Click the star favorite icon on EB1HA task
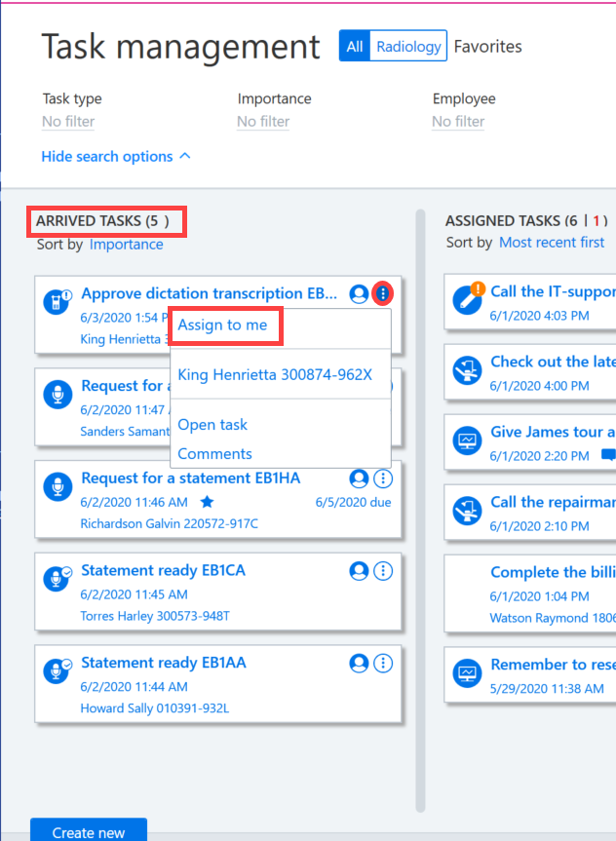616x841 pixels. point(208,502)
